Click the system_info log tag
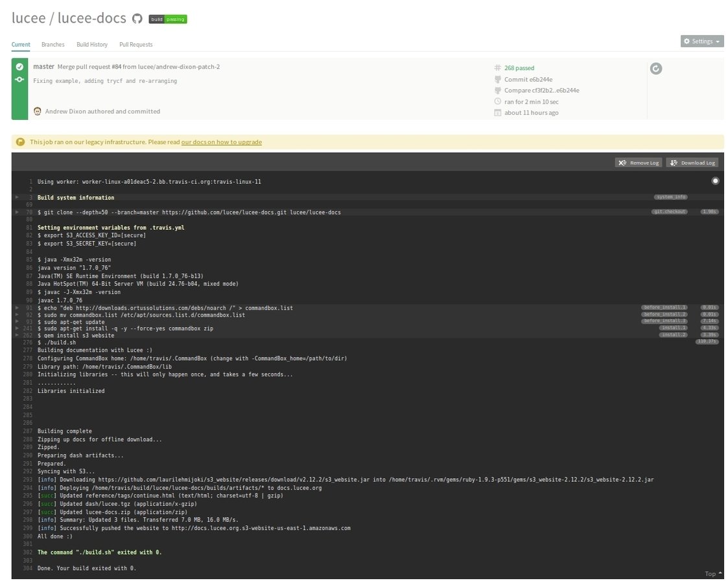 [671, 197]
